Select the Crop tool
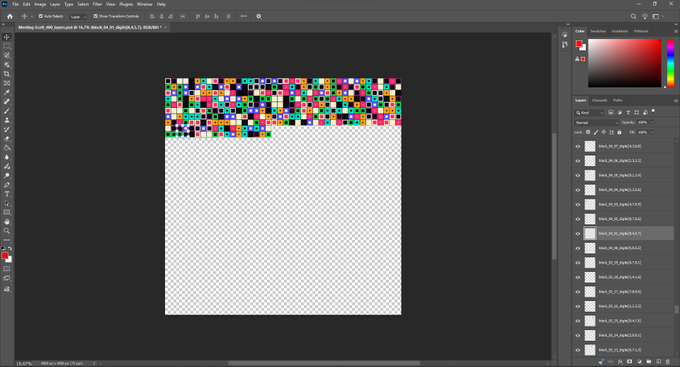Screen dimensions: 680x367 click(7, 74)
